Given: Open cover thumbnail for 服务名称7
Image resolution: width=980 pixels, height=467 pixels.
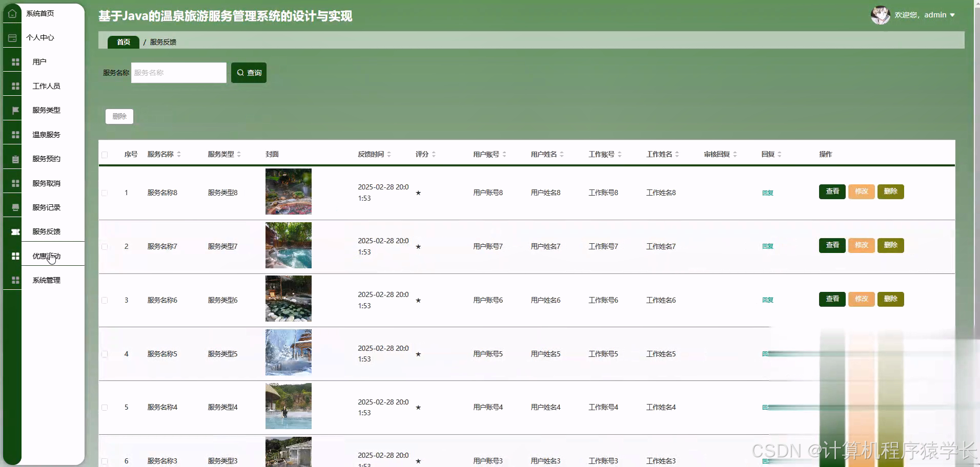Looking at the screenshot, I should coord(289,245).
